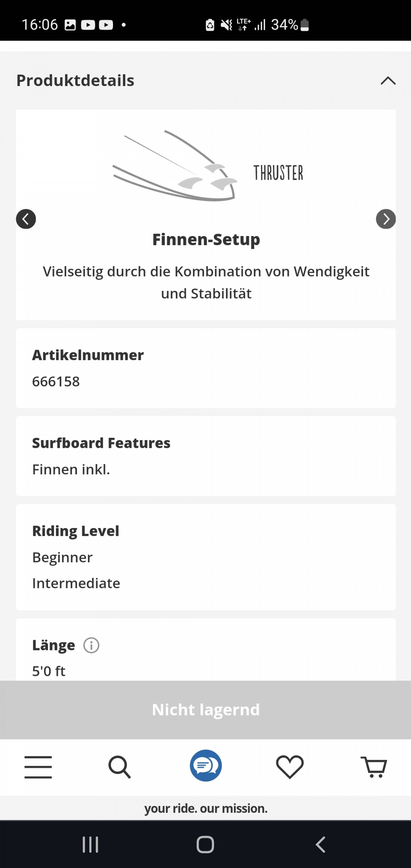Open the shopping cart icon
Viewport: 411px width, 868px height.
pyautogui.click(x=374, y=767)
